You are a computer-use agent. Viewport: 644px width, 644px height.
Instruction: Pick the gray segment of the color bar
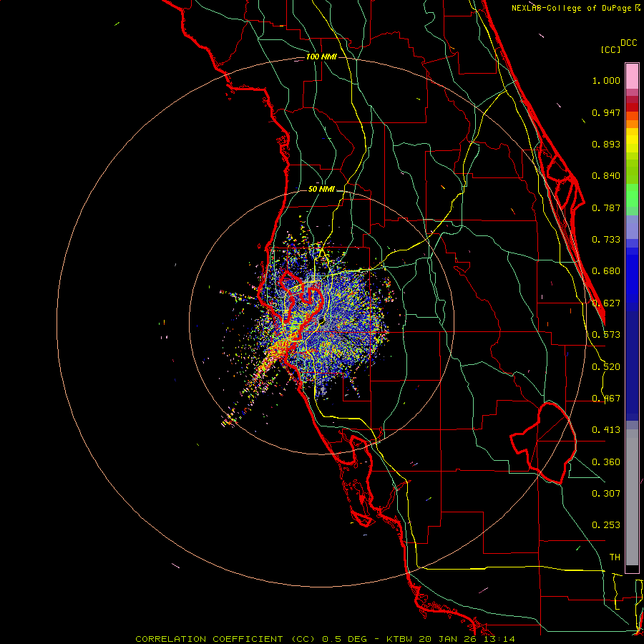click(632, 497)
